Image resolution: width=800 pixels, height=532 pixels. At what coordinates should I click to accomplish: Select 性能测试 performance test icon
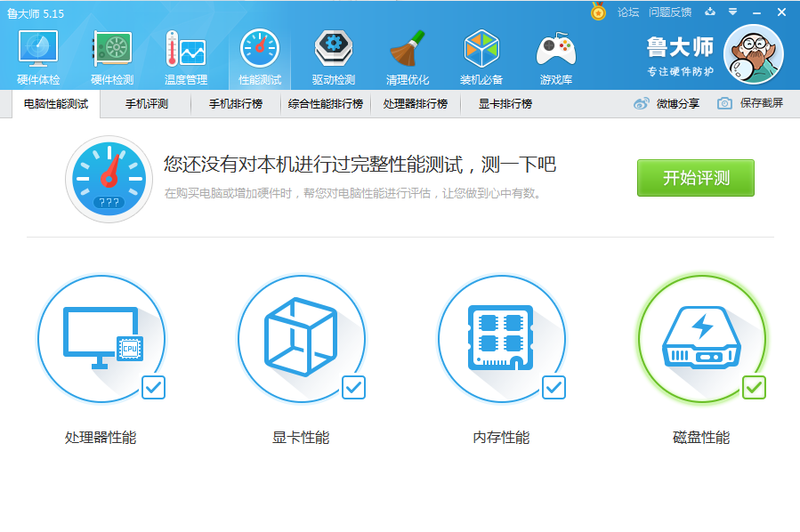(x=260, y=57)
